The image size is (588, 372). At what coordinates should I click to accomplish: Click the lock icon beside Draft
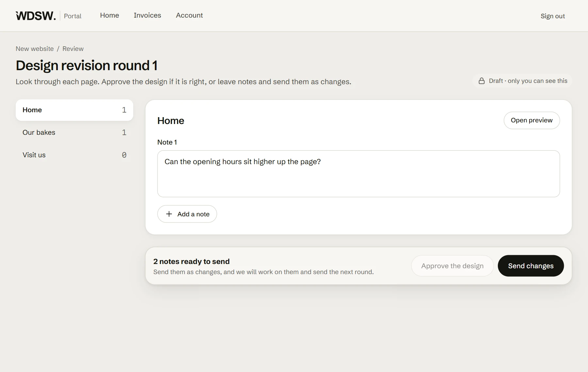tap(482, 81)
